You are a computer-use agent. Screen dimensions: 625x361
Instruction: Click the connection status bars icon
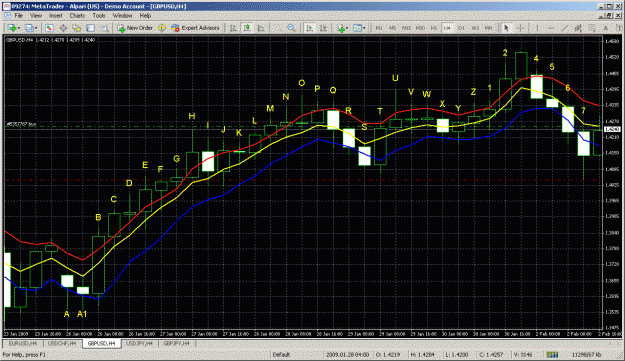click(x=552, y=355)
